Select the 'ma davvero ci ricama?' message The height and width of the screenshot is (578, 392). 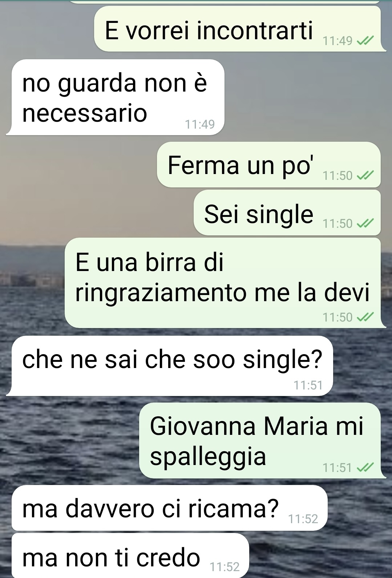point(170,508)
